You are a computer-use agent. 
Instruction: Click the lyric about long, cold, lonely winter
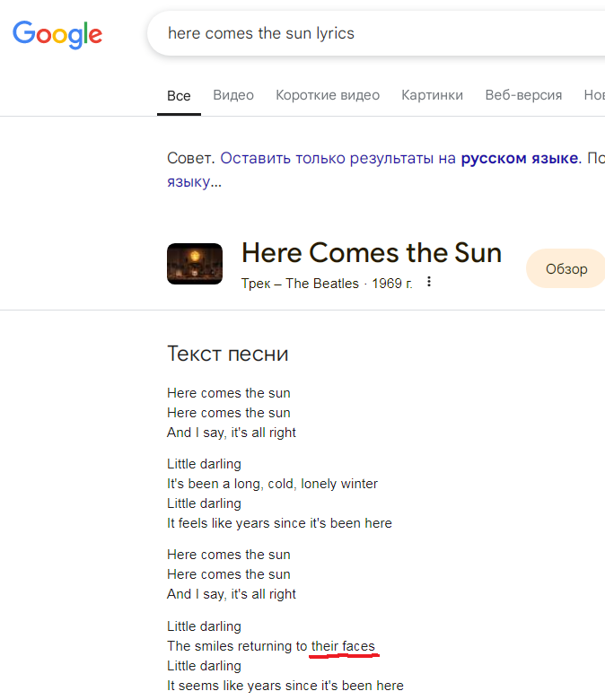[272, 484]
